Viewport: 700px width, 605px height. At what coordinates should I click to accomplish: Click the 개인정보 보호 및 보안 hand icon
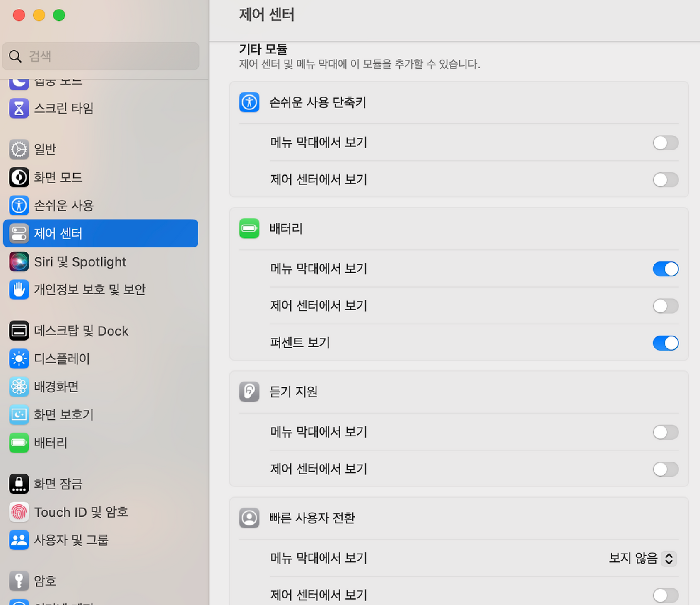[x=19, y=290]
